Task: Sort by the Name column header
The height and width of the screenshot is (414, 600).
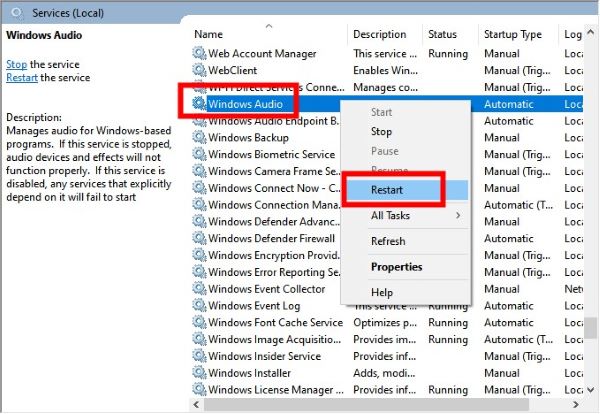Action: [x=208, y=34]
